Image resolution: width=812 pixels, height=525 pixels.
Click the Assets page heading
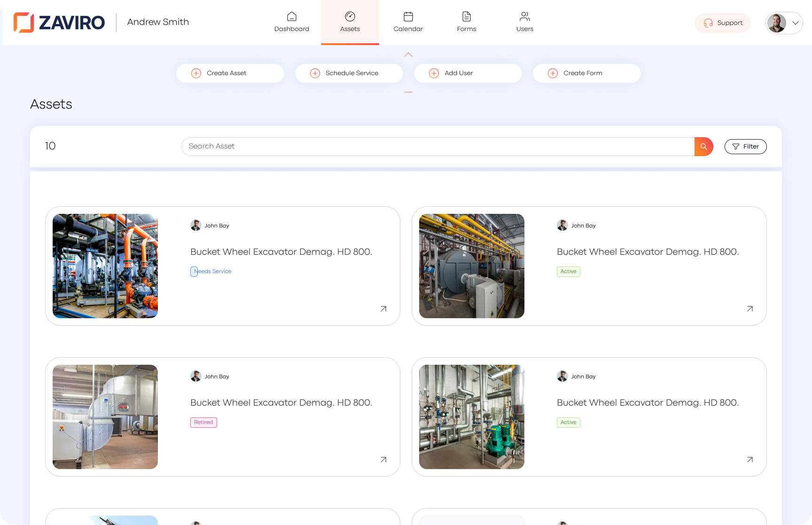click(x=51, y=104)
